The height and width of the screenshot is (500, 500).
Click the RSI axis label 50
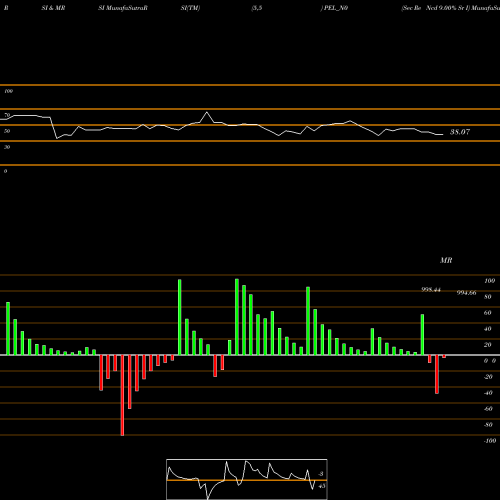click(x=7, y=131)
